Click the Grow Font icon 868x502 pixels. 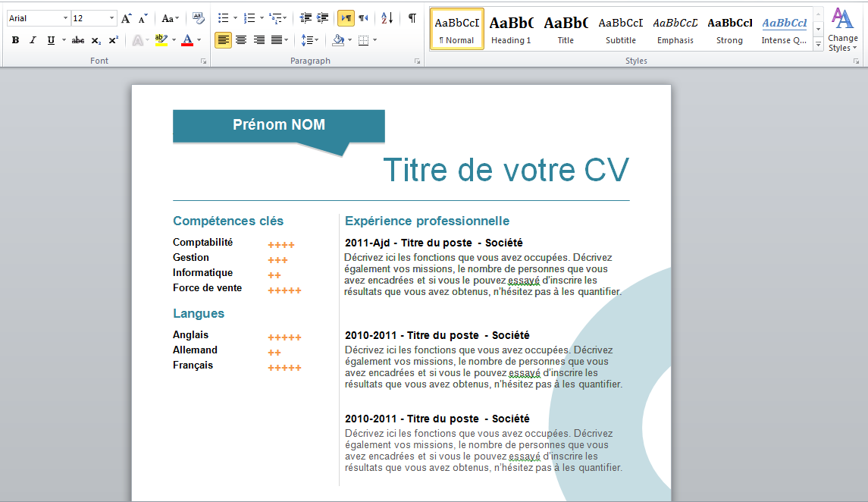[126, 18]
